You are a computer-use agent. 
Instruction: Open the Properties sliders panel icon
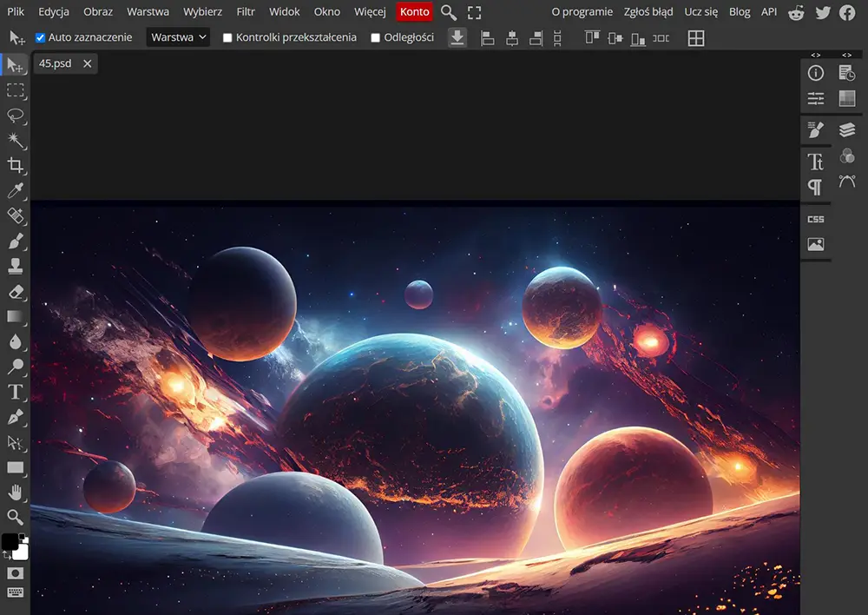[815, 99]
